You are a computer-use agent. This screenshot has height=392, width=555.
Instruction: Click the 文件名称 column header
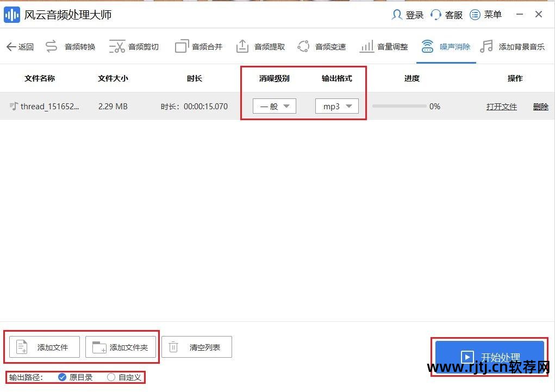(x=40, y=78)
